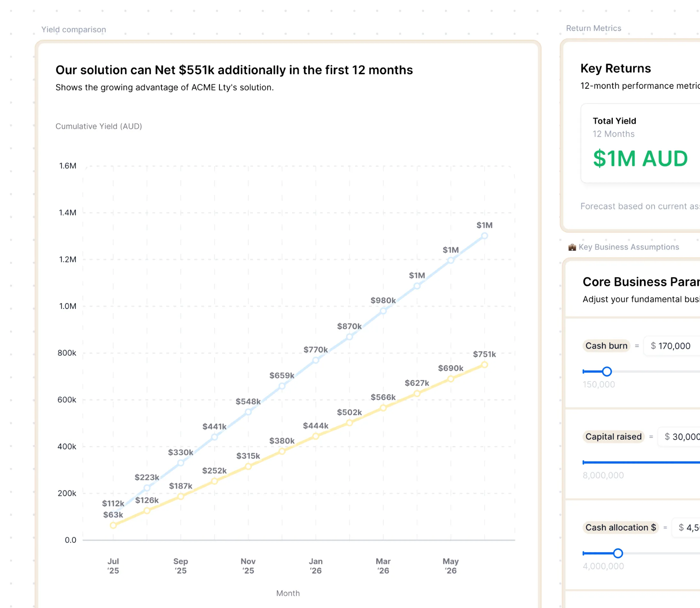Click the $330k blue data point
700x608 pixels.
coord(181,463)
